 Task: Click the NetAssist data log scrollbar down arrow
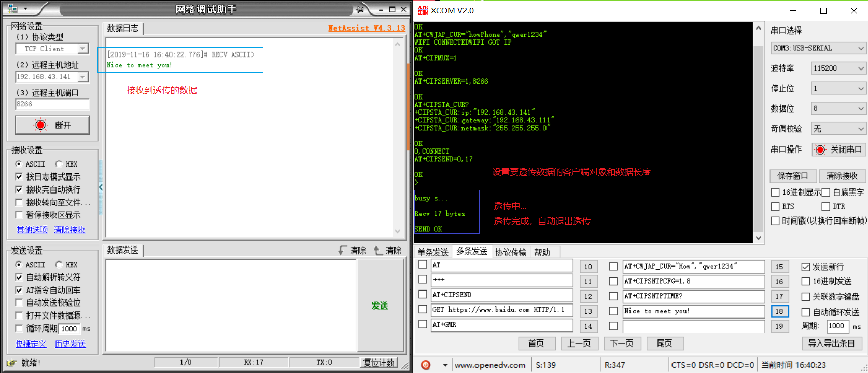click(x=397, y=232)
